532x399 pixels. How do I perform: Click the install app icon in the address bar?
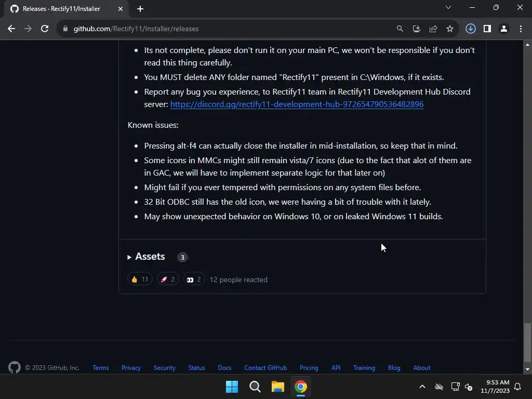click(416, 29)
